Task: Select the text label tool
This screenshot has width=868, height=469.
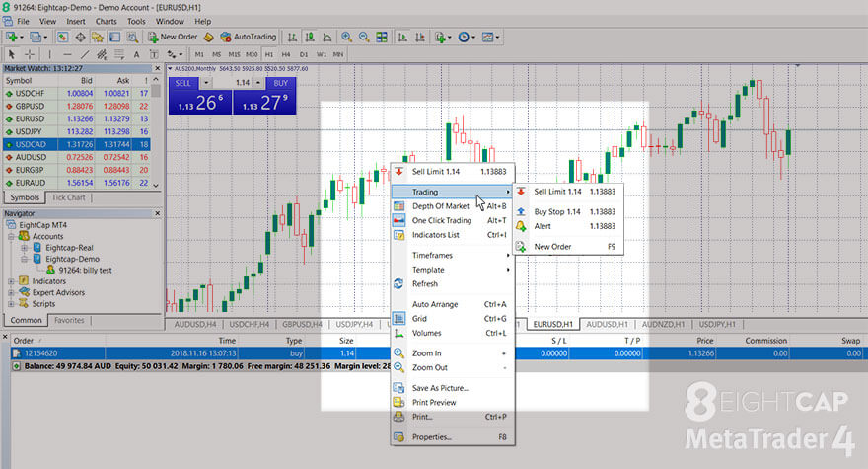Action: click(x=154, y=54)
